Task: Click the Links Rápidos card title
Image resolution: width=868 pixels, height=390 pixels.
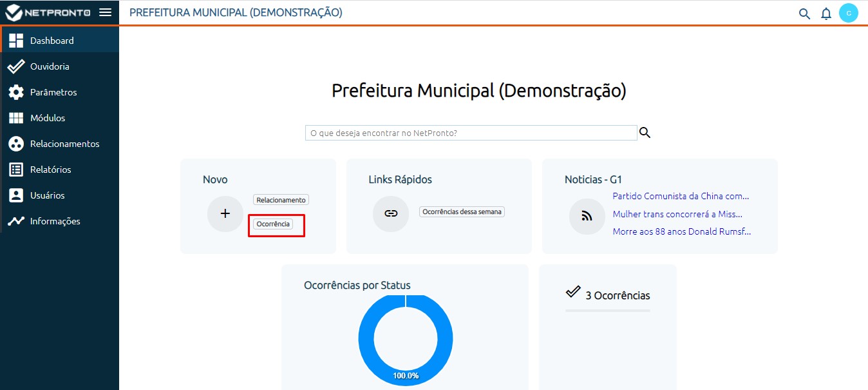Action: coord(401,179)
